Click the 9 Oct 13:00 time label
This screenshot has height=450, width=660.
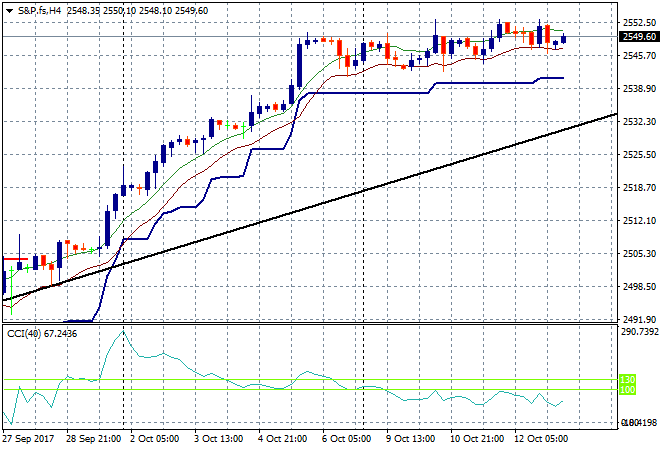410,439
